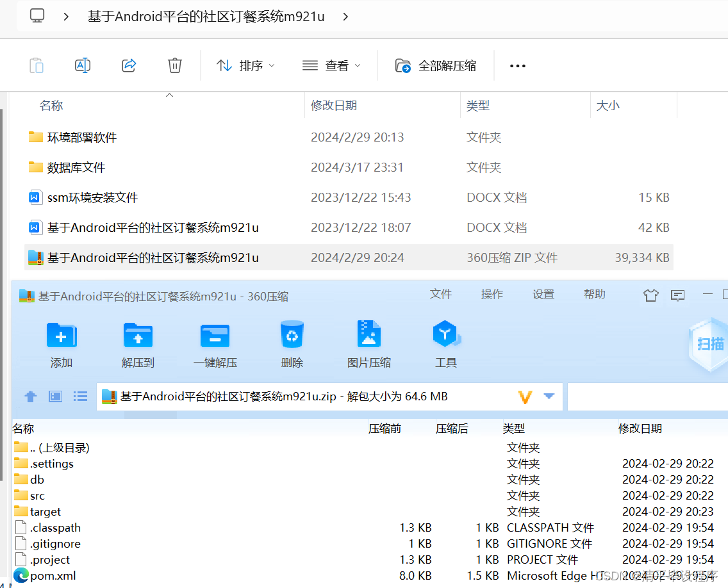Click the skin shirt icon in 360压缩 titlebar
Screen dimensions: 728x588
651,295
